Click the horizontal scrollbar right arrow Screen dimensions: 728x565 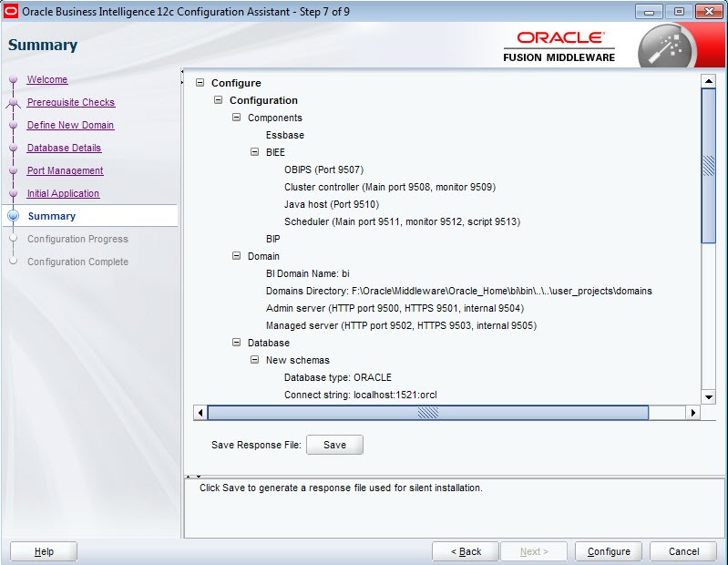[693, 412]
